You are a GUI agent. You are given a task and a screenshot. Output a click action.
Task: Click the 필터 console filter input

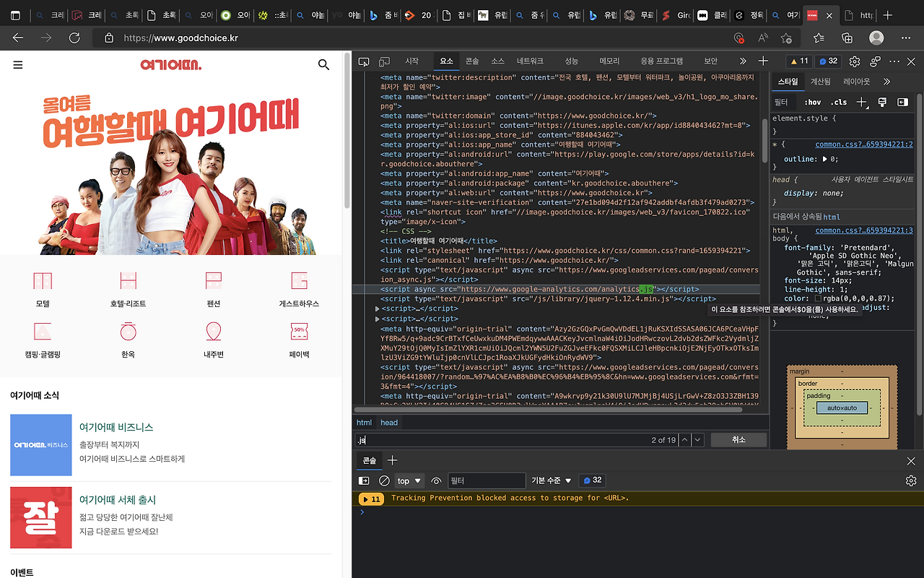click(x=487, y=480)
